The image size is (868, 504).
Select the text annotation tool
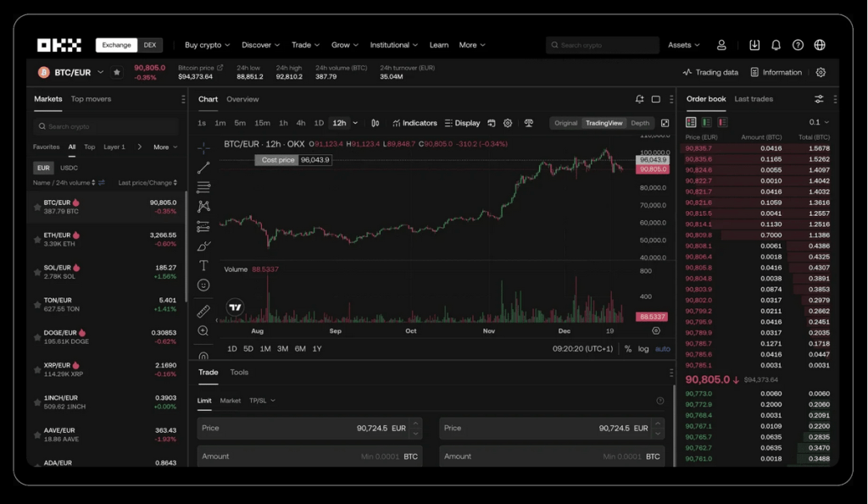point(203,265)
